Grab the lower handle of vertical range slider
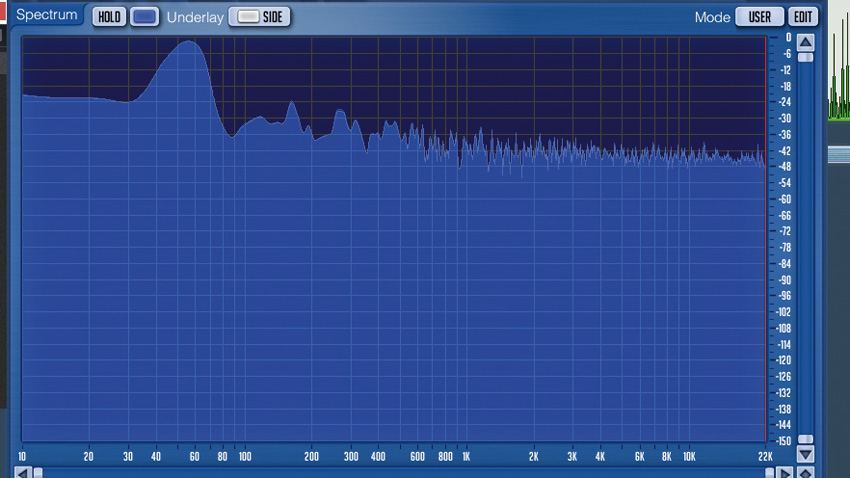850x478 pixels. click(x=806, y=439)
